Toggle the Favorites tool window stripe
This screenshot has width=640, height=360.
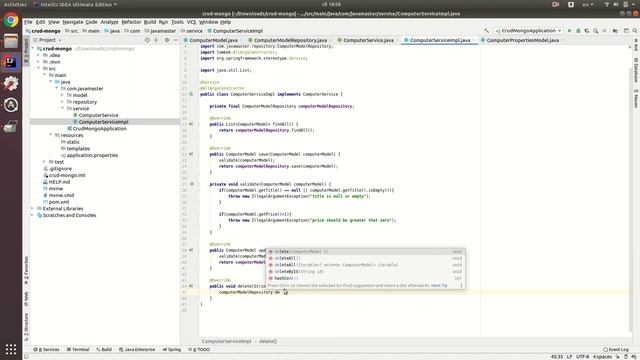click(x=27, y=271)
